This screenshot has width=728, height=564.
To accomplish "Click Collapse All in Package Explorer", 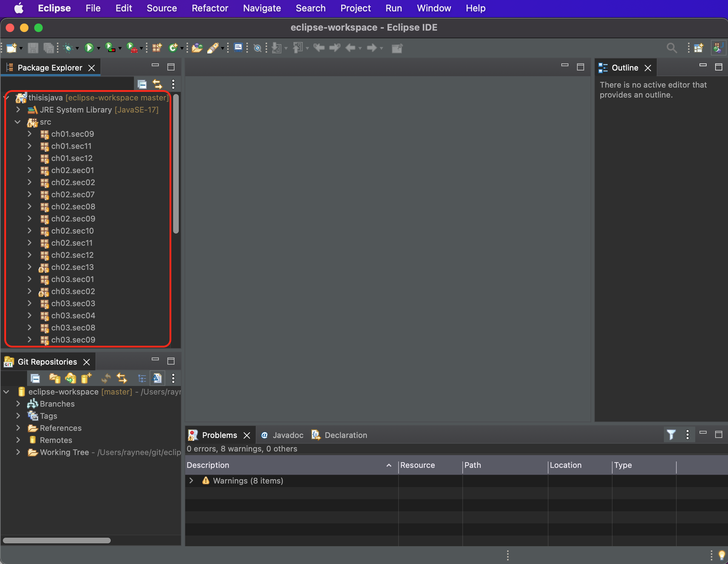I will point(142,84).
